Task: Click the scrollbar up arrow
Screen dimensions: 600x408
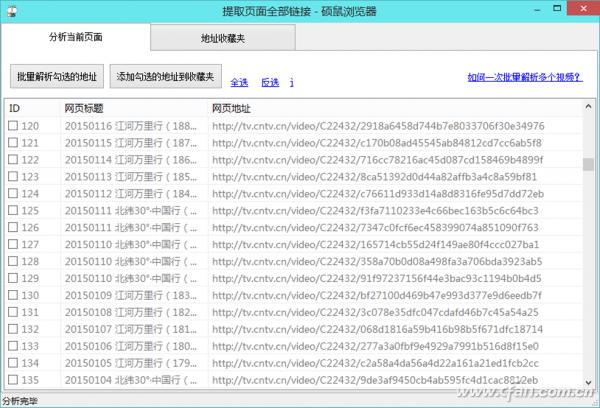Action: pos(588,107)
